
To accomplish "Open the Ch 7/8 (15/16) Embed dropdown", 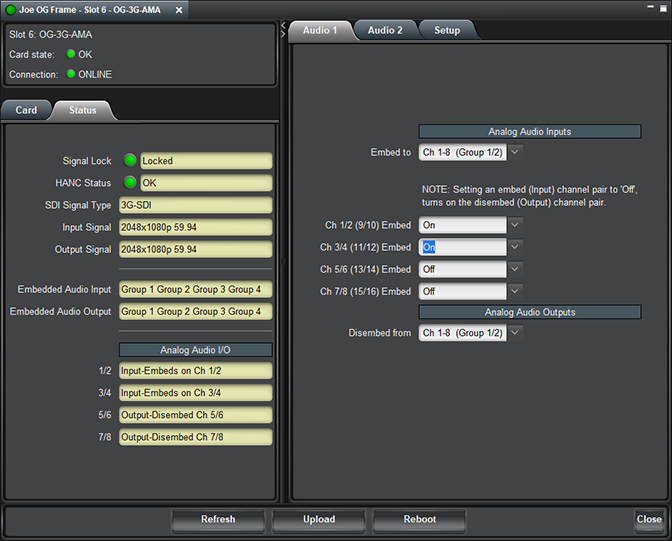I will click(514, 291).
